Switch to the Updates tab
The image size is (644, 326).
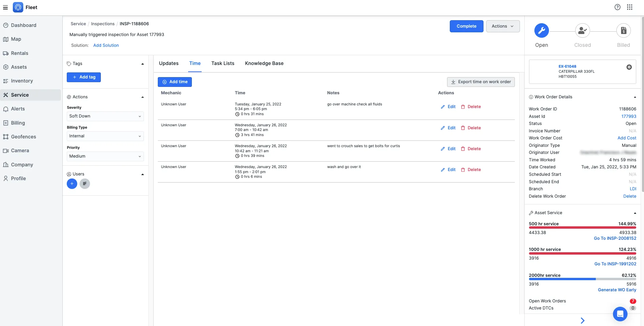tap(169, 63)
